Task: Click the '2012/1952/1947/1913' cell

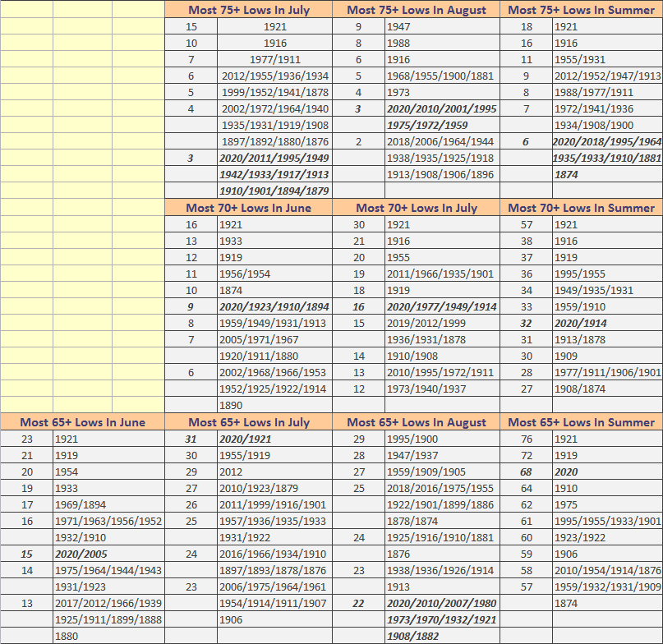Action: tap(608, 76)
